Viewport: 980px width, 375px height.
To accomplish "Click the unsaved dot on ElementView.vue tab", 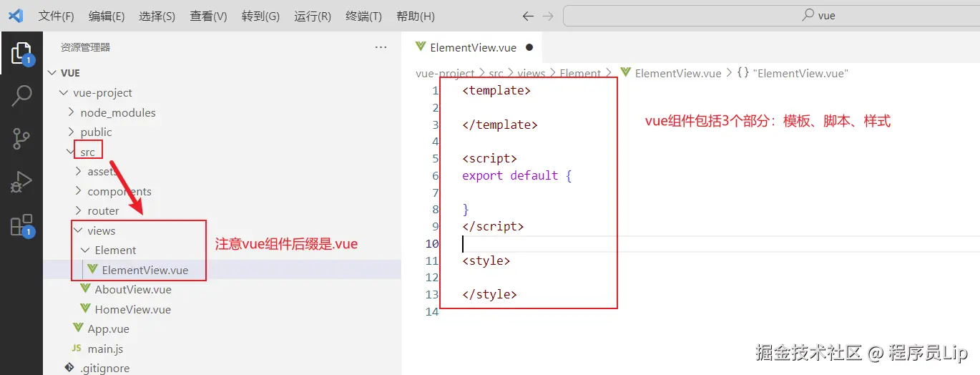I will [x=529, y=48].
